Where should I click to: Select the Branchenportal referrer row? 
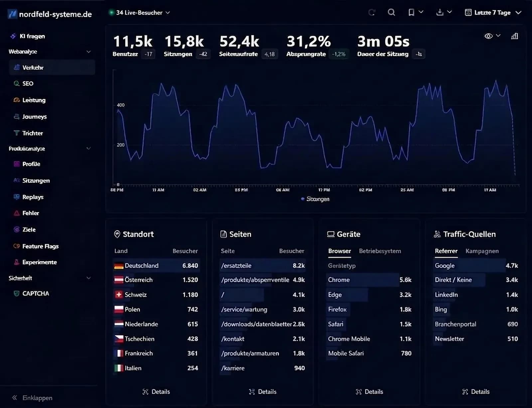[476, 324]
